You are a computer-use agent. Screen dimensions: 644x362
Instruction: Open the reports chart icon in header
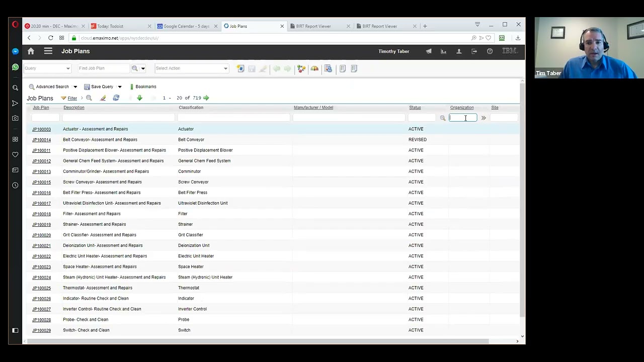tap(443, 51)
